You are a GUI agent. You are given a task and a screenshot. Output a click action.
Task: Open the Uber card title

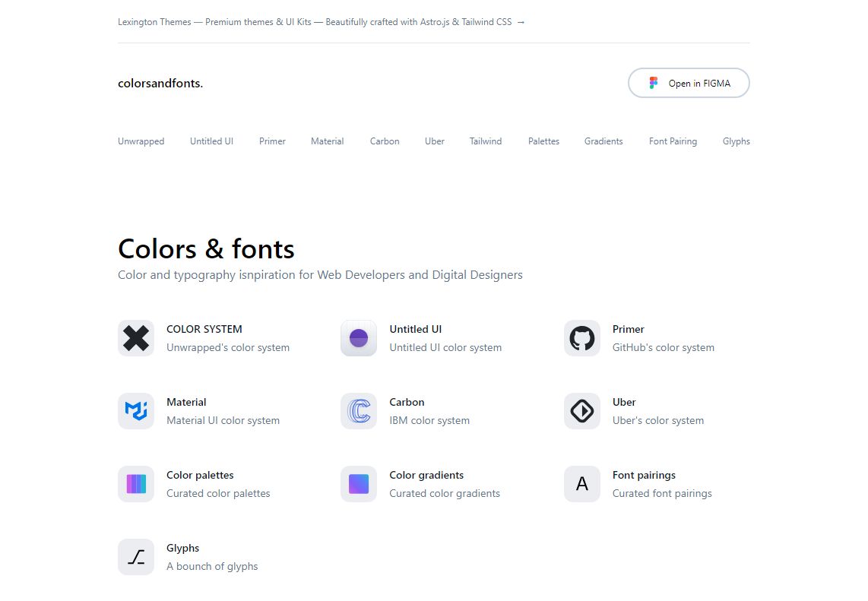coord(624,403)
